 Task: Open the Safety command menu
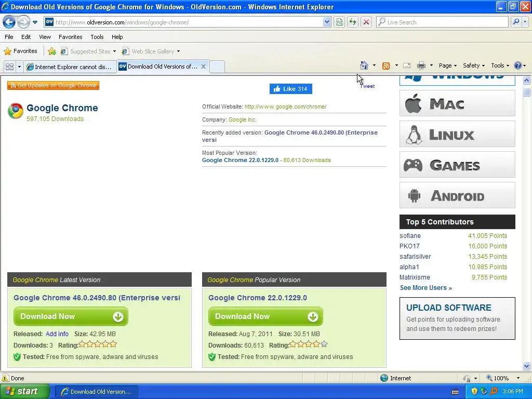474,65
